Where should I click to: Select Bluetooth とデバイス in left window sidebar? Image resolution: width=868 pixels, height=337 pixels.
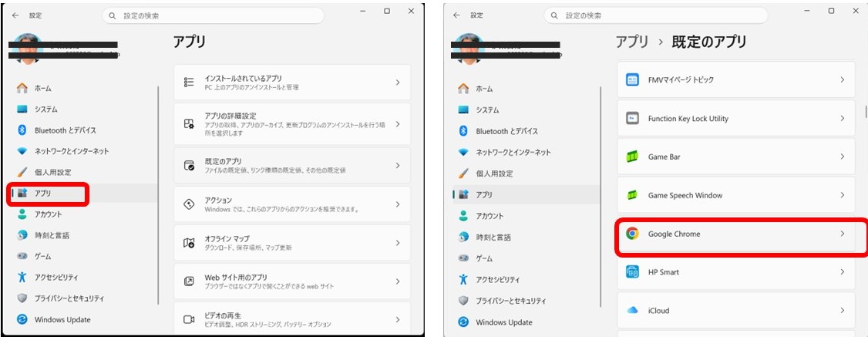click(x=65, y=130)
